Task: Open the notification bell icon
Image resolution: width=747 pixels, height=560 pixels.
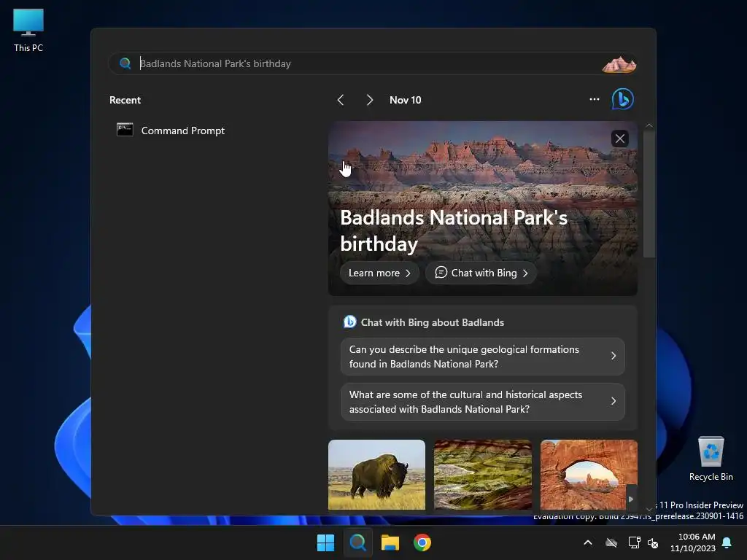Action: click(x=727, y=542)
